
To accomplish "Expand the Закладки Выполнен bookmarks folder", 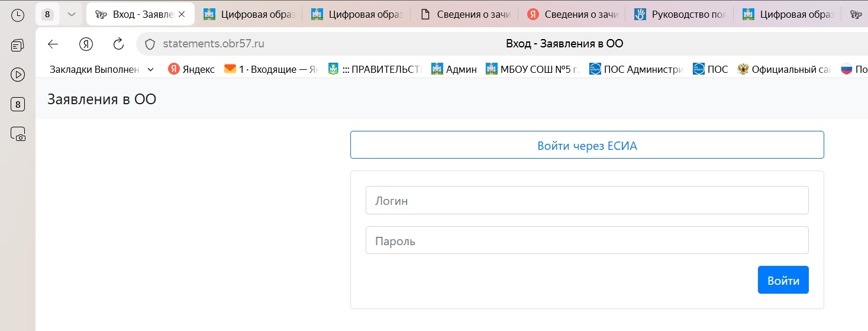I will (x=101, y=69).
